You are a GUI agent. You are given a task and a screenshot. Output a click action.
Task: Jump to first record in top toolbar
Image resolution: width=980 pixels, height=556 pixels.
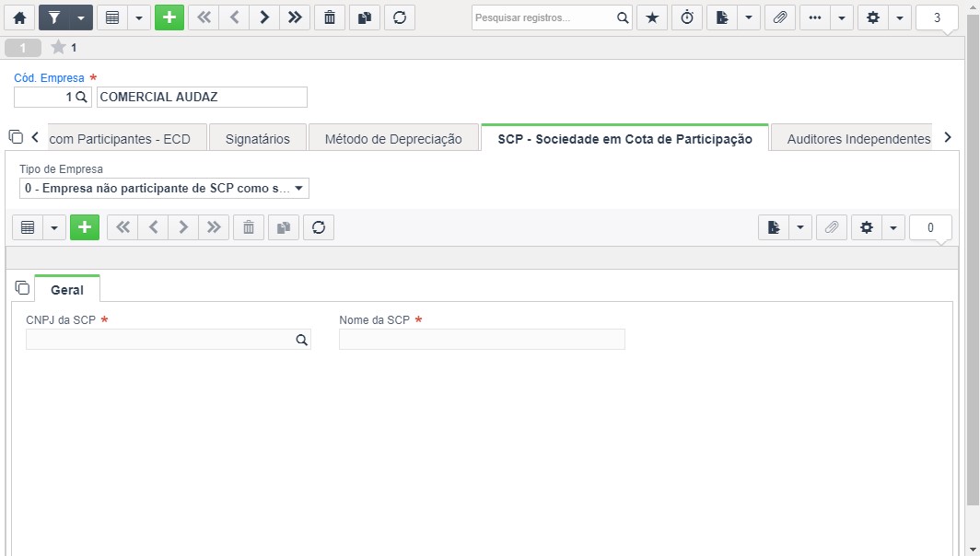tap(204, 17)
